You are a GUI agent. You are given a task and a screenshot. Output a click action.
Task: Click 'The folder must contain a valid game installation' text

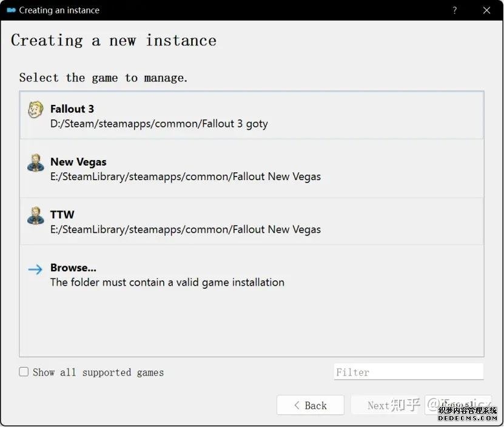(167, 282)
